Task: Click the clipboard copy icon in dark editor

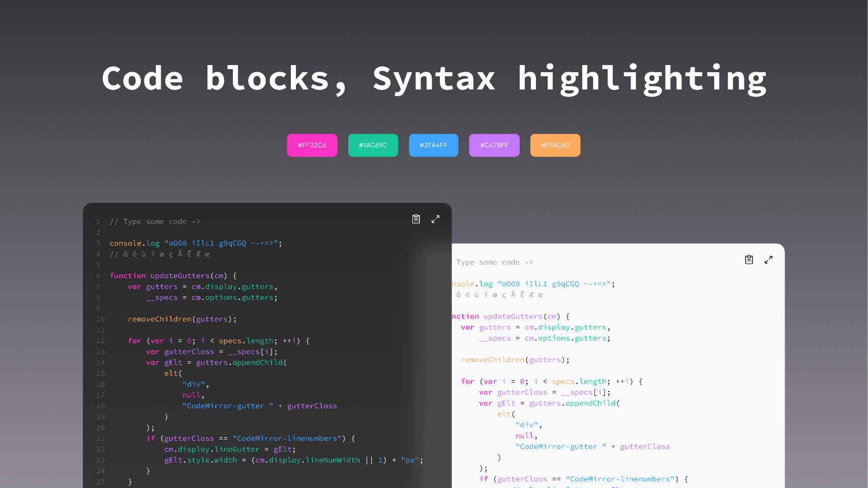Action: point(416,219)
